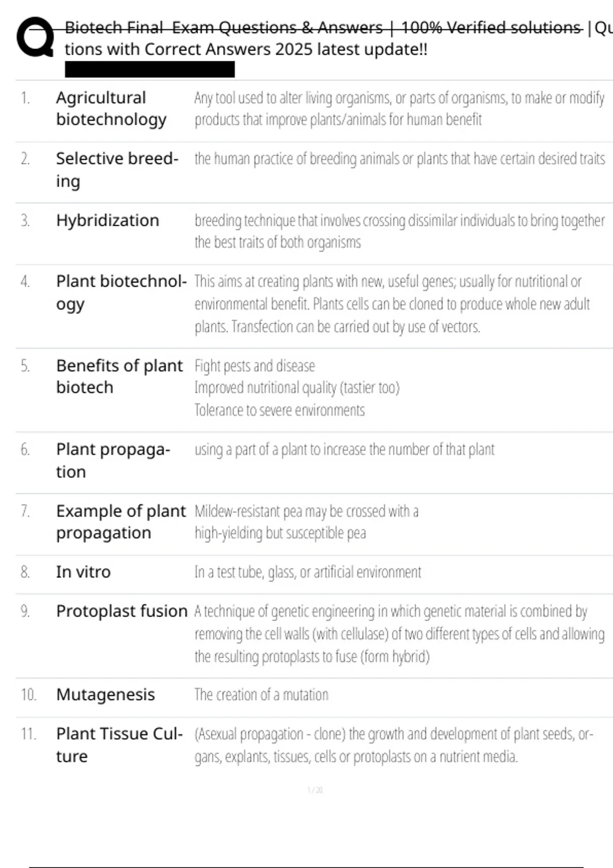This screenshot has height=868, width=613.
Task: Click the Mutagenesis term
Action: tap(105, 694)
